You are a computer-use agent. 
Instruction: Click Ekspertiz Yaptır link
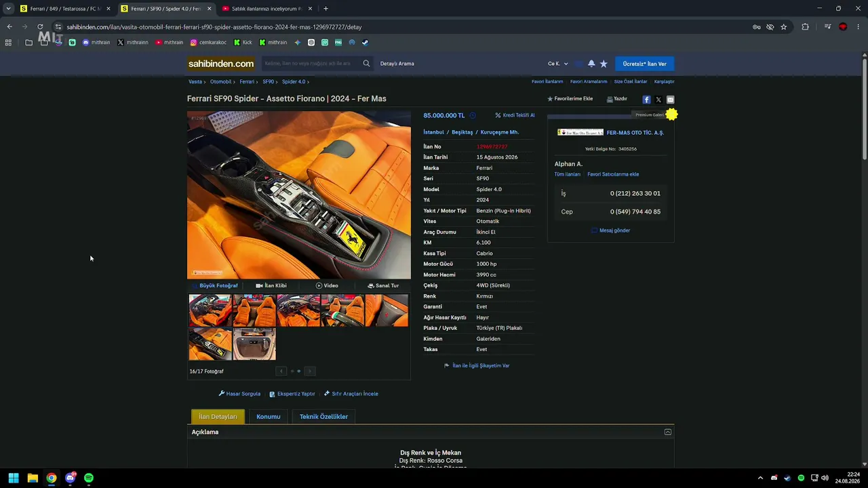pos(292,394)
